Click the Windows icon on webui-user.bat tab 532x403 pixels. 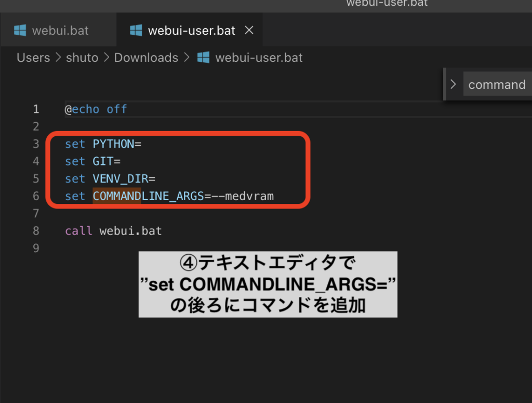click(136, 31)
